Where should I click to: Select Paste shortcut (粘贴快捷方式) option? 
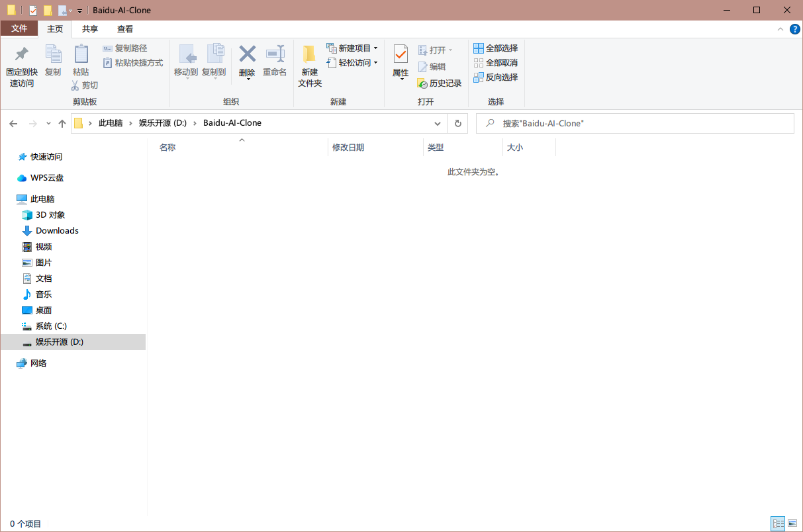coord(133,63)
